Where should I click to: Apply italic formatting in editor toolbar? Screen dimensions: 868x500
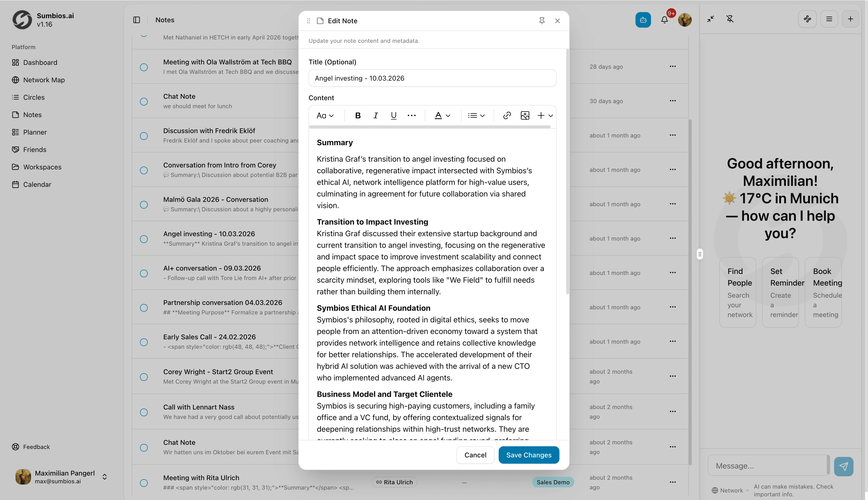coord(376,116)
